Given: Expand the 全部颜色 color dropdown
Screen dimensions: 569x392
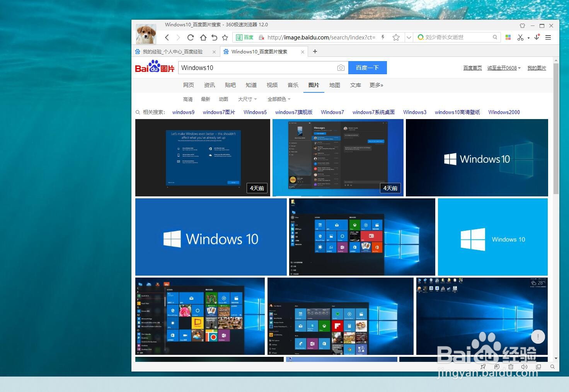Looking at the screenshot, I should (279, 99).
